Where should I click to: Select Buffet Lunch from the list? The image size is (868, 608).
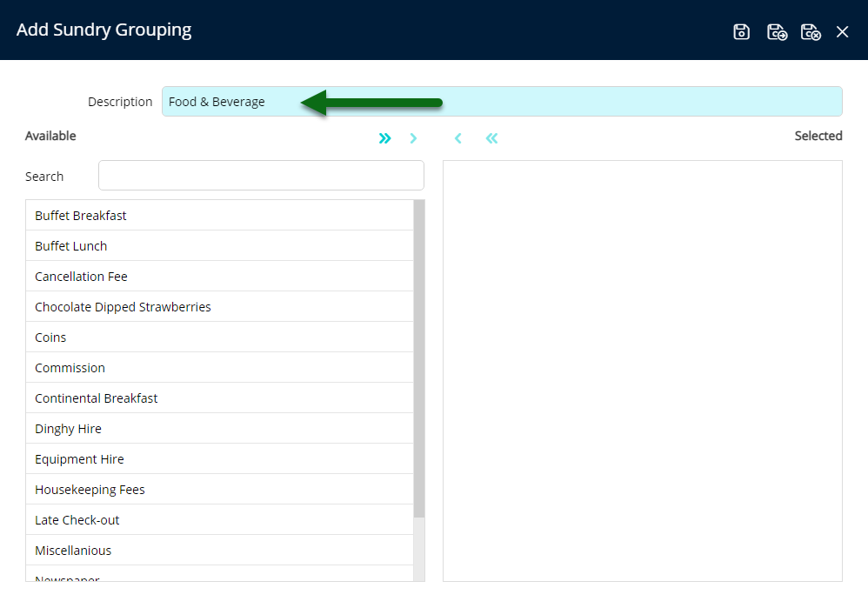coord(71,246)
